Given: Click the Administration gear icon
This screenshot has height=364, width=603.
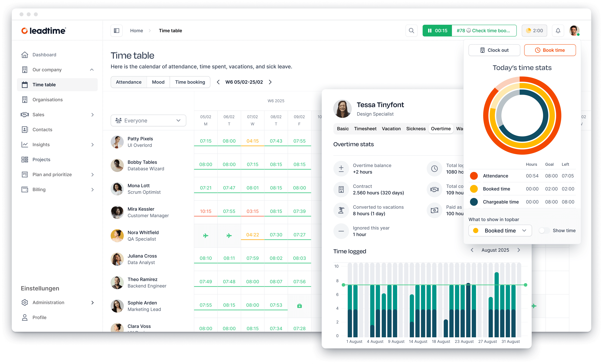Looking at the screenshot, I should pos(25,302).
